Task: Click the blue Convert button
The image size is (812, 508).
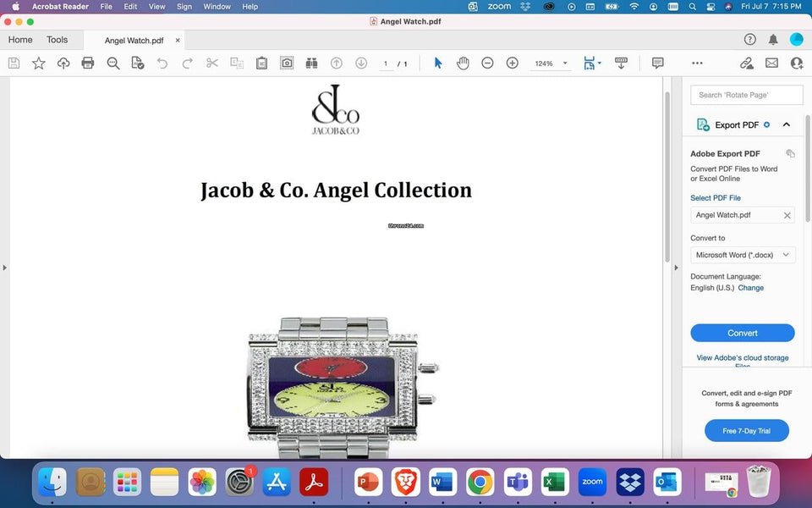Action: coord(743,333)
